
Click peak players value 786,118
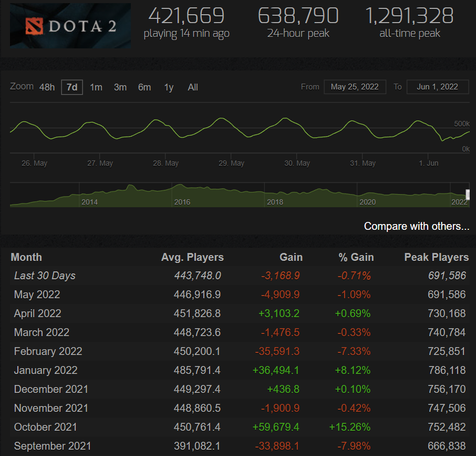click(x=447, y=370)
